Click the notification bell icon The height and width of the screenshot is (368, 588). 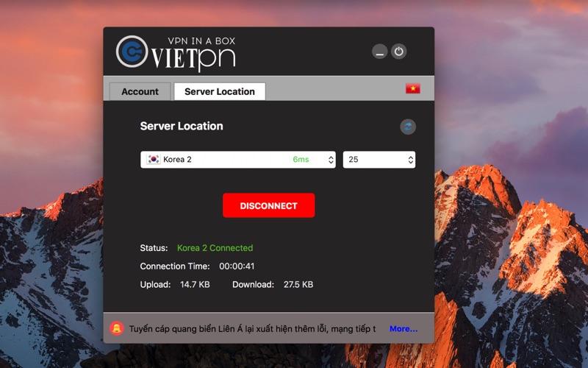point(117,328)
